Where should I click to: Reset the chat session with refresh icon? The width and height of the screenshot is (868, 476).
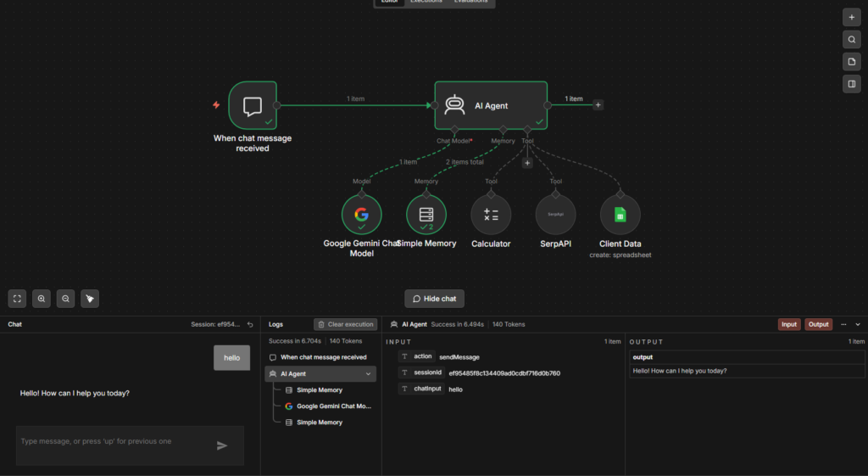[x=250, y=325]
